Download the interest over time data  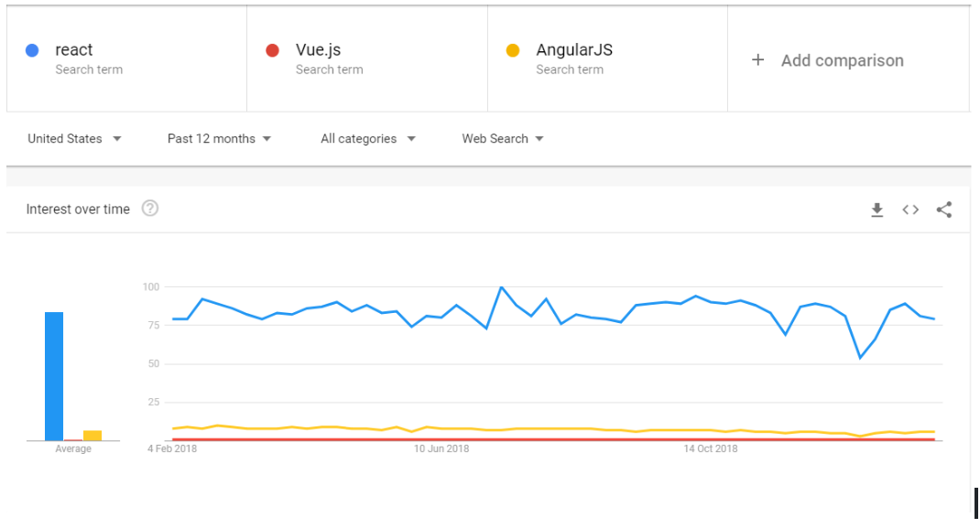coord(877,210)
